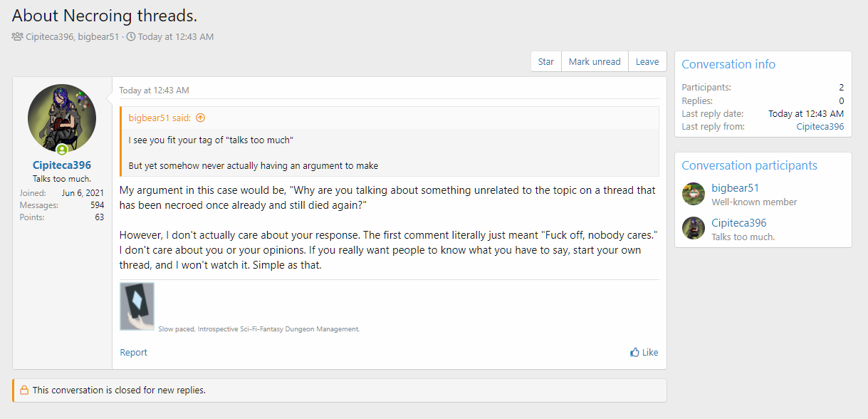Click the green online status indicator
Viewport: 868px width, 419px height.
click(62, 150)
